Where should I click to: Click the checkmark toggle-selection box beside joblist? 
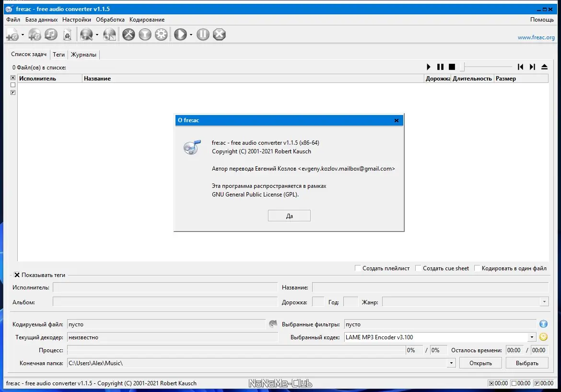(x=13, y=92)
